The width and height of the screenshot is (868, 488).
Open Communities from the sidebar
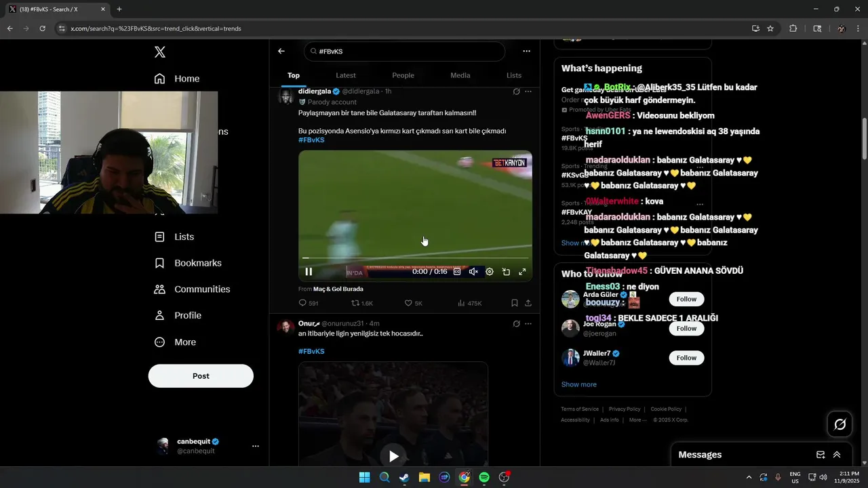point(192,289)
